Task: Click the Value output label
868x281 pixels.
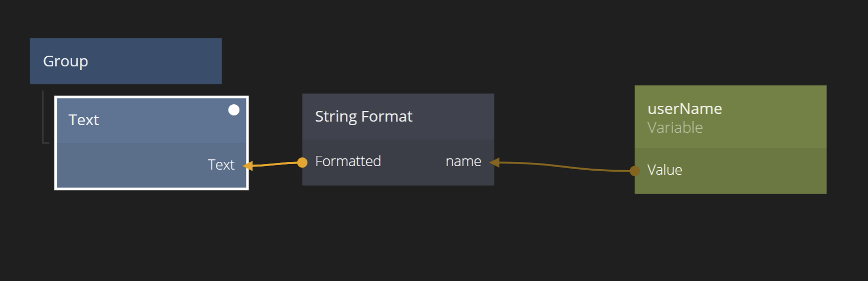Action: 664,170
